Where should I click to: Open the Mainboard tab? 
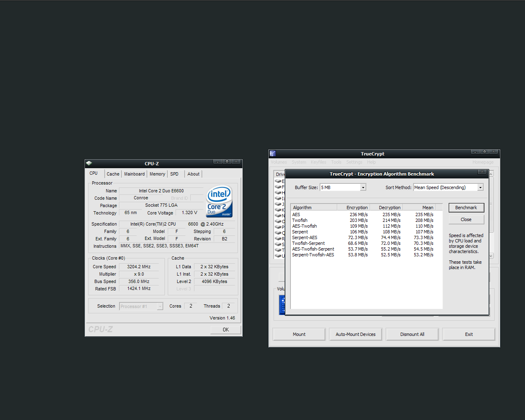[135, 174]
